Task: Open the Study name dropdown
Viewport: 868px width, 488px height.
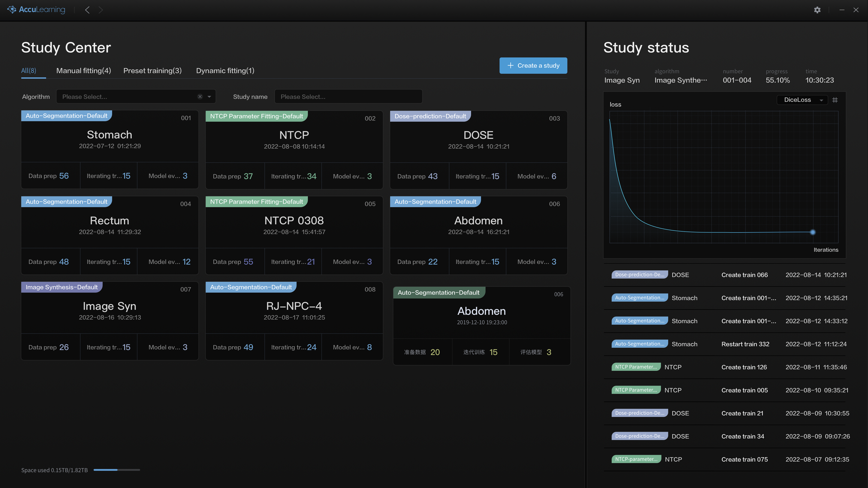Action: click(x=348, y=97)
